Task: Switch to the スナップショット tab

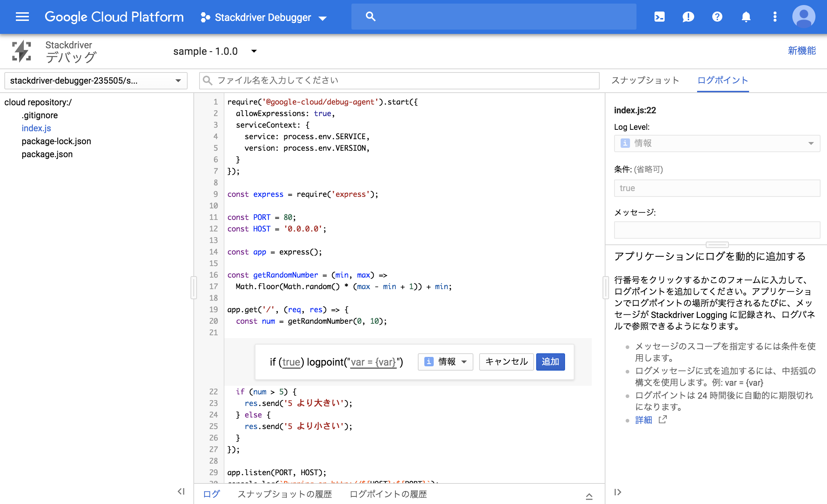Action: (645, 80)
